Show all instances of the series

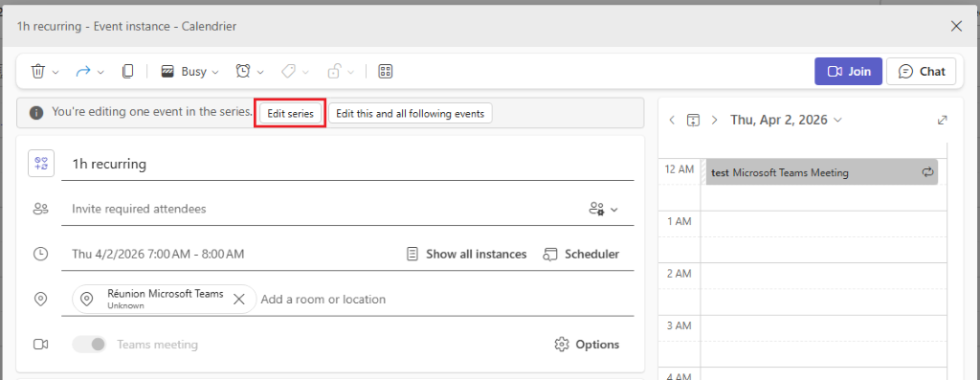[466, 255]
